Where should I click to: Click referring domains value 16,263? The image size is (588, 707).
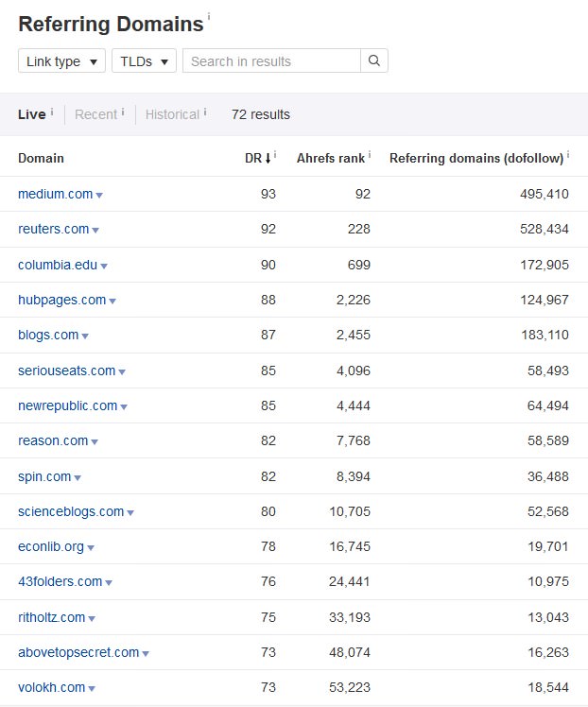click(548, 652)
